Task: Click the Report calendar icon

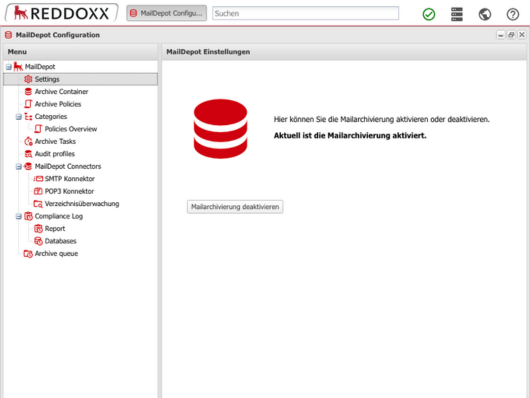Action: pyautogui.click(x=38, y=229)
